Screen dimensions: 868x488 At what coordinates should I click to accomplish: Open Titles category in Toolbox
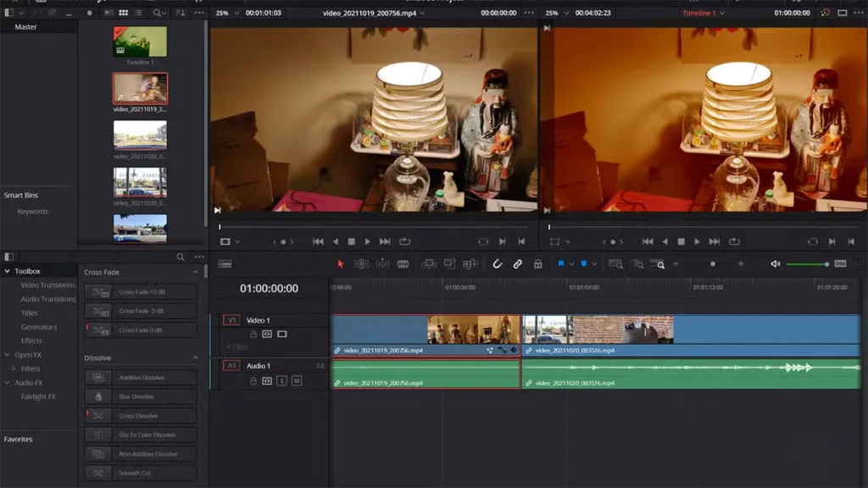pos(30,313)
